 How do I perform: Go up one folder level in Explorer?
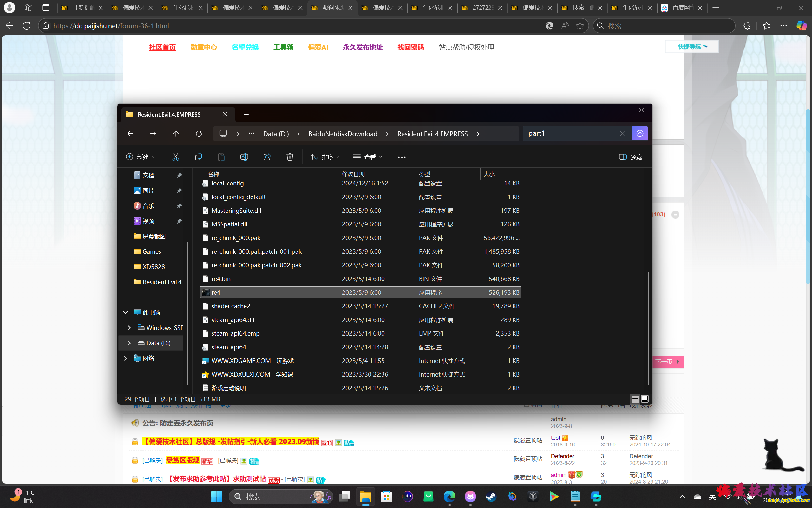(x=176, y=134)
